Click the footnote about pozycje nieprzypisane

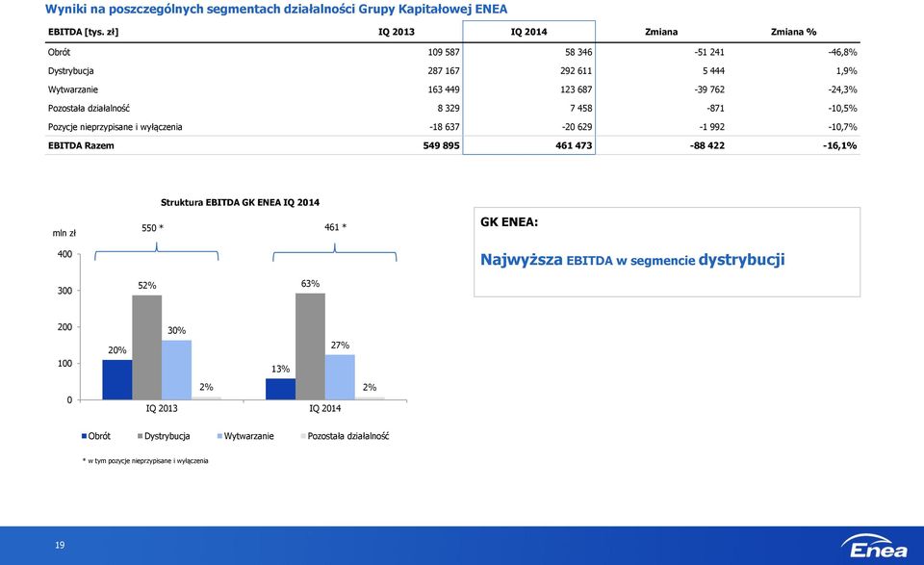coord(145,461)
